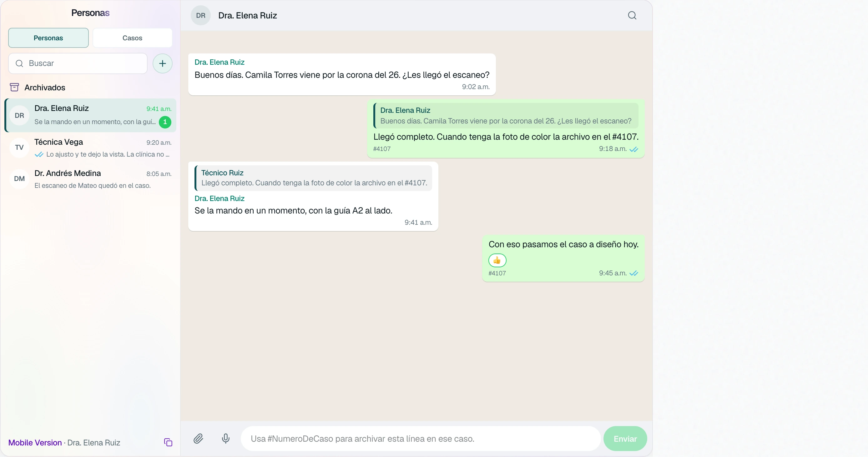The width and height of the screenshot is (868, 457).
Task: Click read receipt checkmarks on 9:45 a.m. message
Action: coord(633,273)
